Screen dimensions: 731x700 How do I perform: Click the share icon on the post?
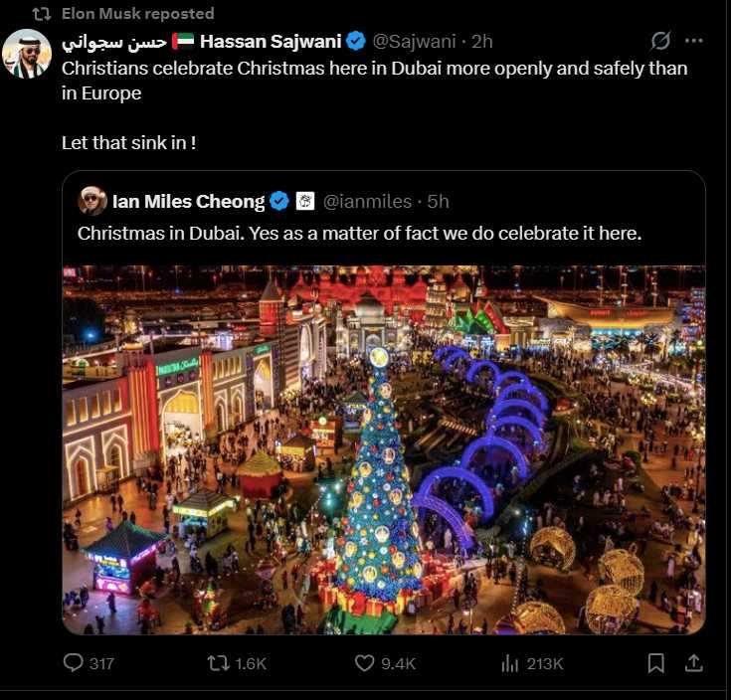click(x=694, y=663)
